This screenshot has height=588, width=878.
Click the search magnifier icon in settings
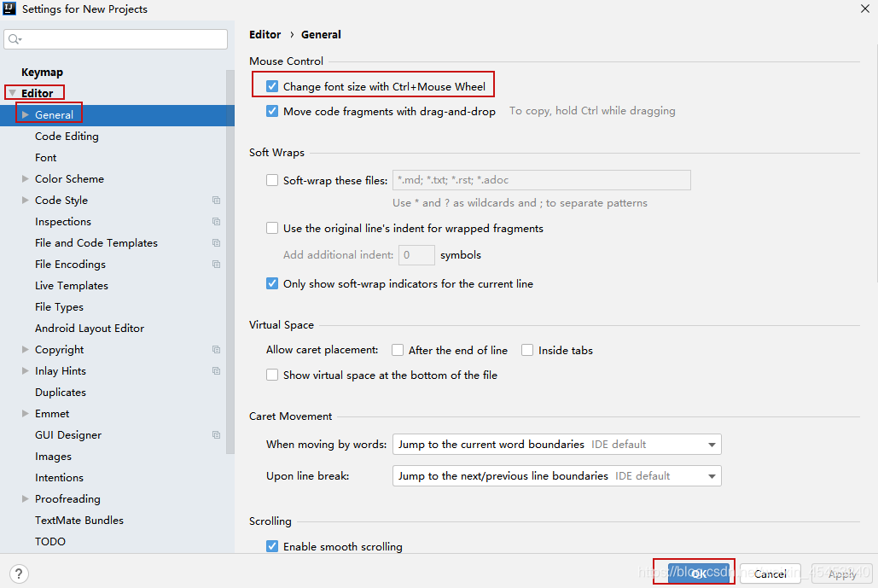coord(14,39)
